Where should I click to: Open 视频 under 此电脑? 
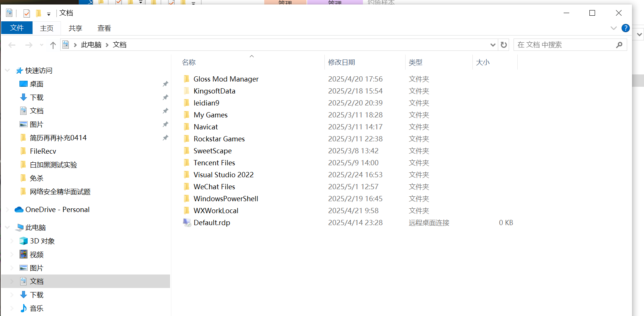37,255
